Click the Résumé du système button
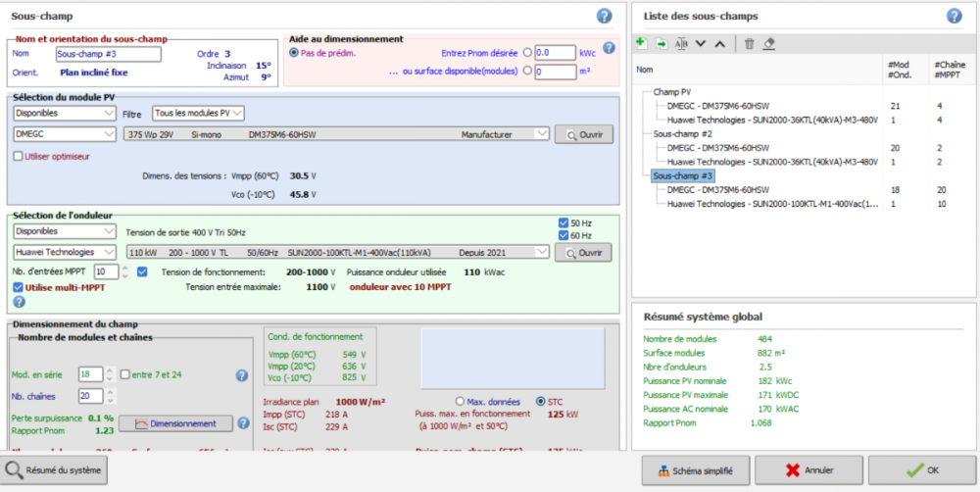This screenshot has height=492, width=980. 56,470
